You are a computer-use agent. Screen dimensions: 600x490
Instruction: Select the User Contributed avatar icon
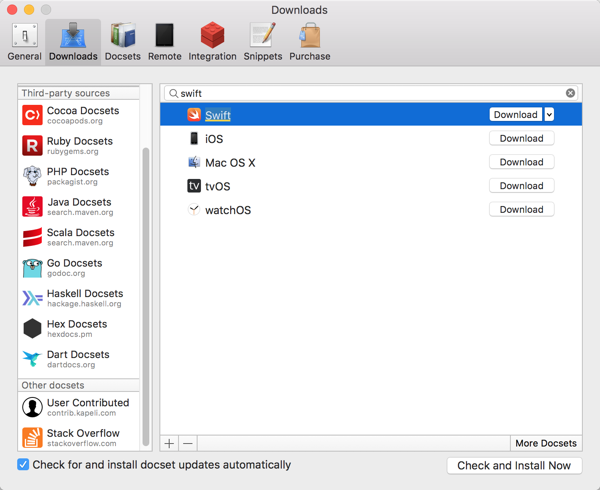(32, 407)
